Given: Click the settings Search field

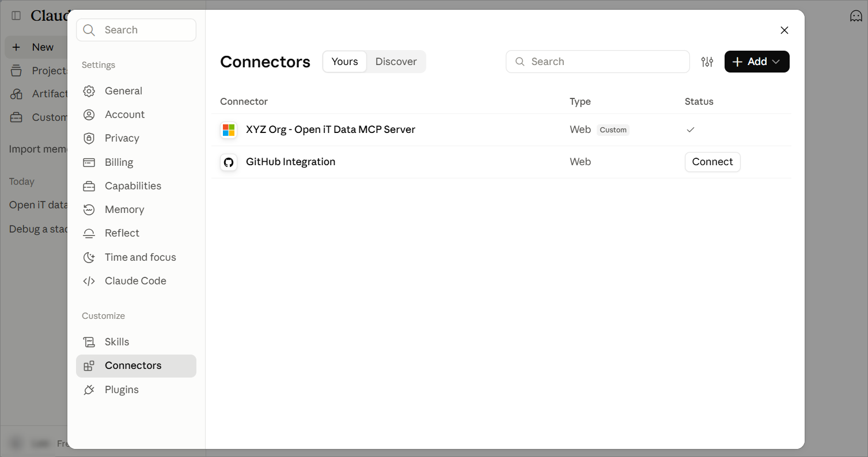Looking at the screenshot, I should point(136,30).
